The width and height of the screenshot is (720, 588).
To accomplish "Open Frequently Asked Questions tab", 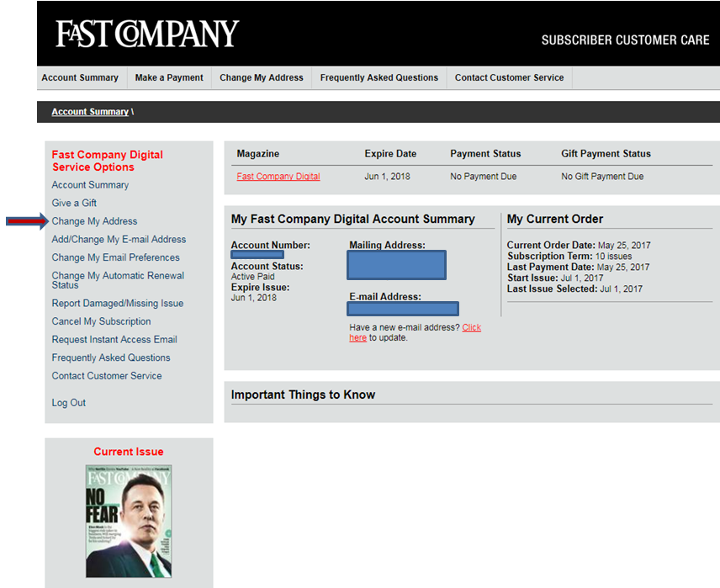I will (x=379, y=77).
